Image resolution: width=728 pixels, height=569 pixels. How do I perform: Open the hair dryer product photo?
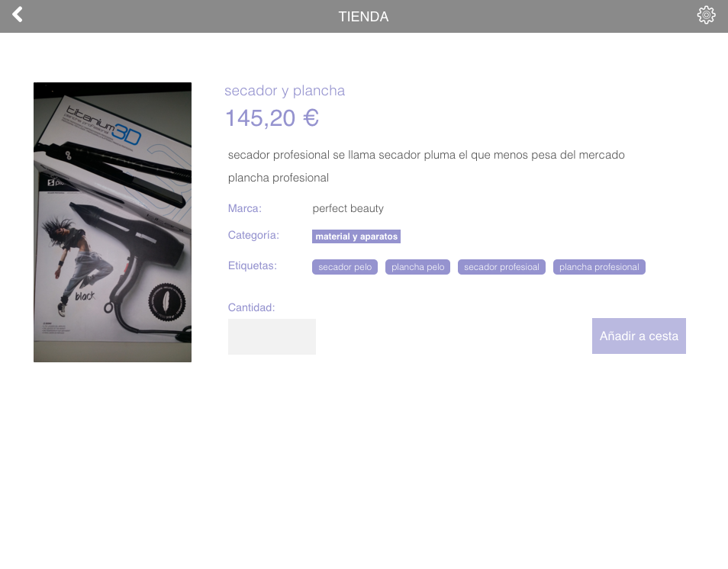coord(112,222)
